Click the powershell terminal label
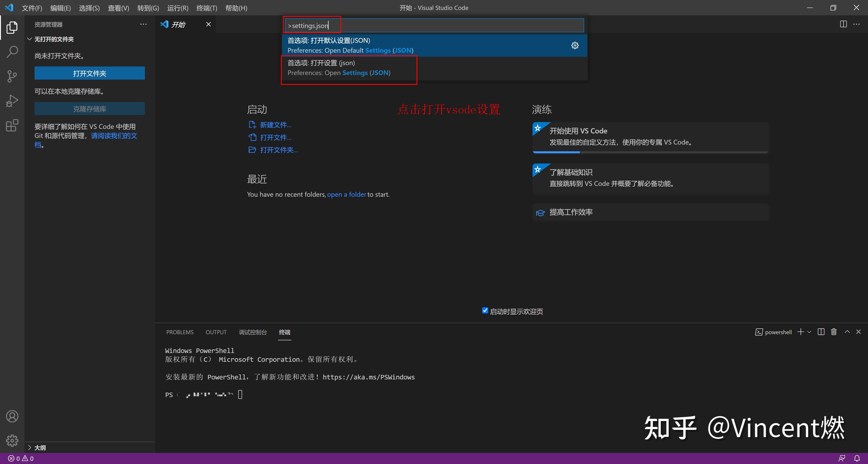 773,332
